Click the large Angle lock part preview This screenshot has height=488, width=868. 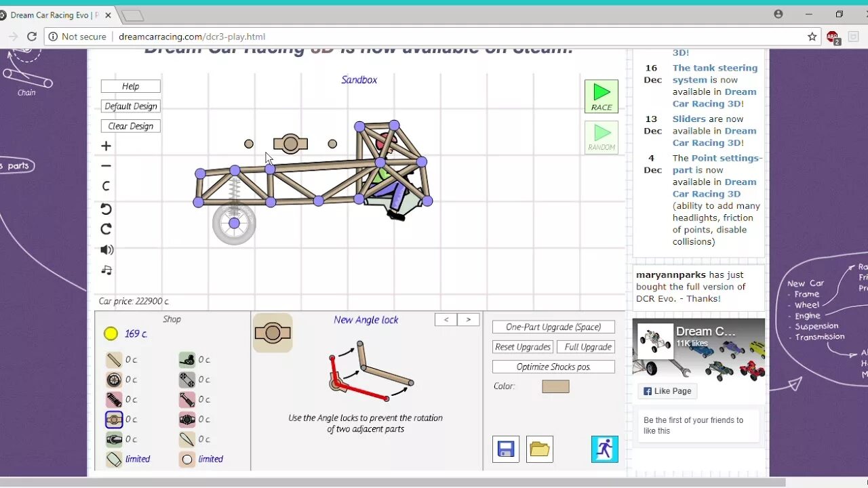[x=273, y=333]
